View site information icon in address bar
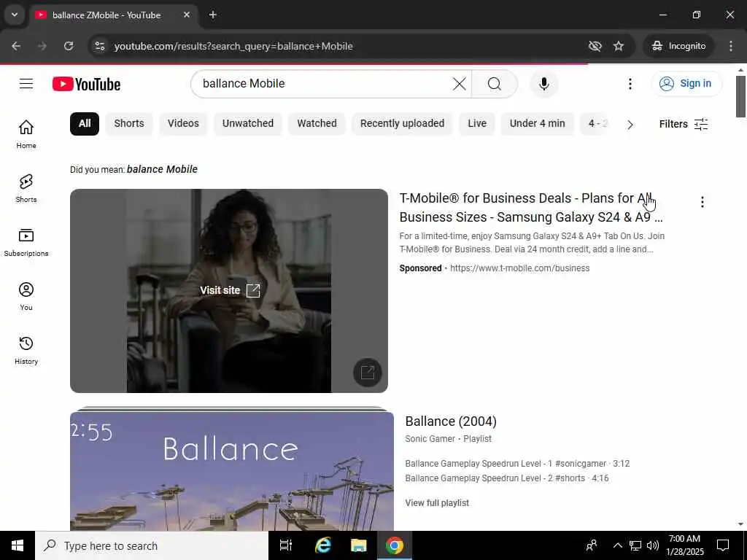747x560 pixels. (x=99, y=46)
